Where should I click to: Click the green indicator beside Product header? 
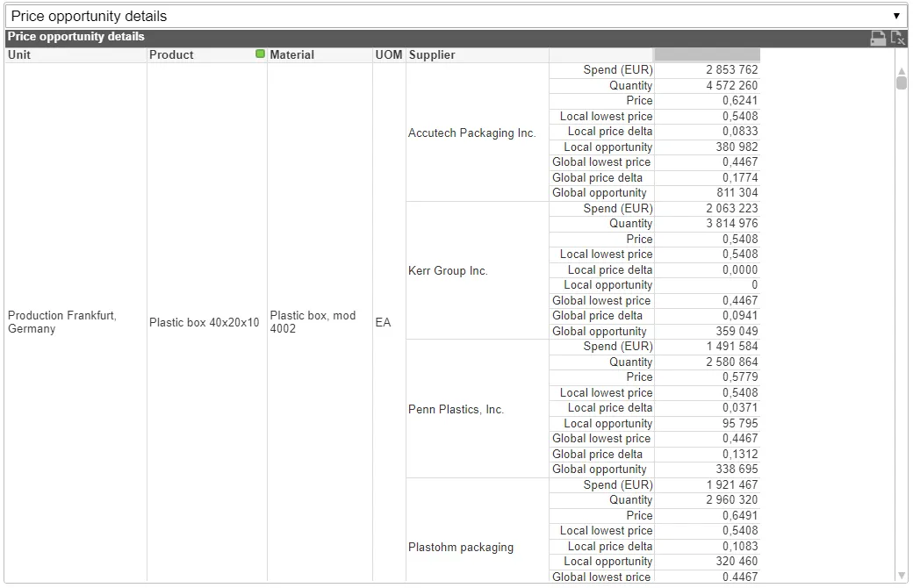point(260,54)
